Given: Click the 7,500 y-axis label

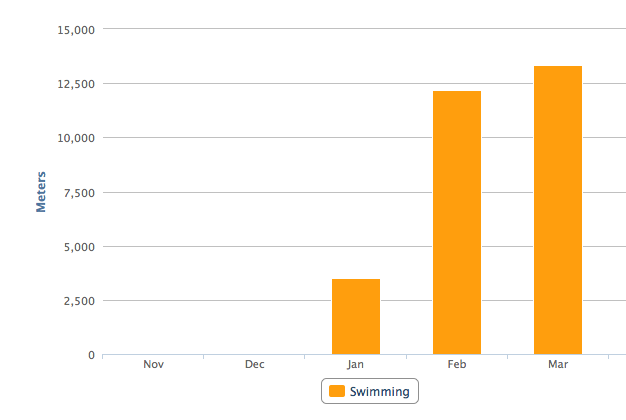Looking at the screenshot, I should (79, 192).
